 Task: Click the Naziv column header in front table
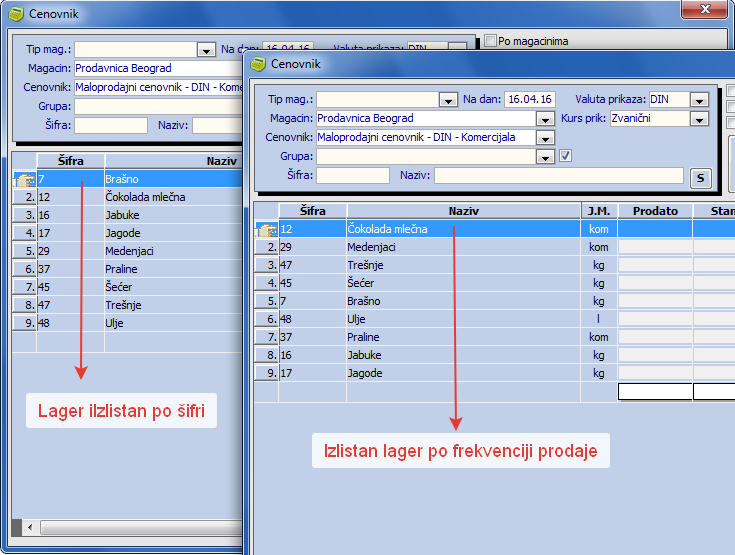click(464, 211)
